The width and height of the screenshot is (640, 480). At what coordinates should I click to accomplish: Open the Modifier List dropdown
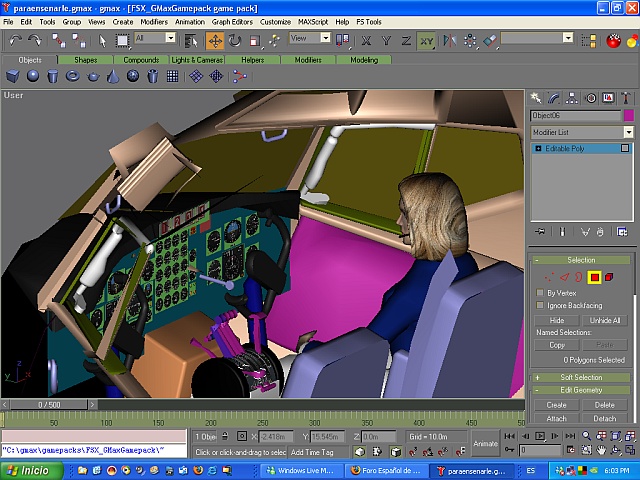(628, 132)
